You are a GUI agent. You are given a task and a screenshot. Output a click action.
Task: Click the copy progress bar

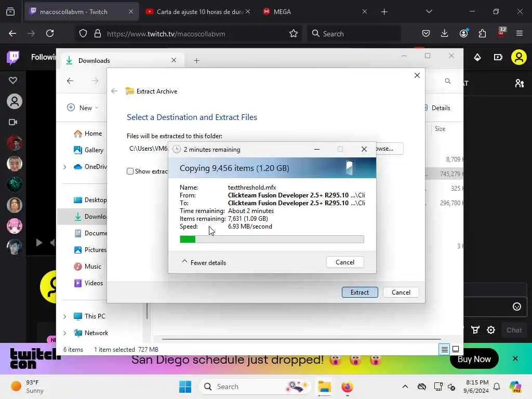point(272,239)
